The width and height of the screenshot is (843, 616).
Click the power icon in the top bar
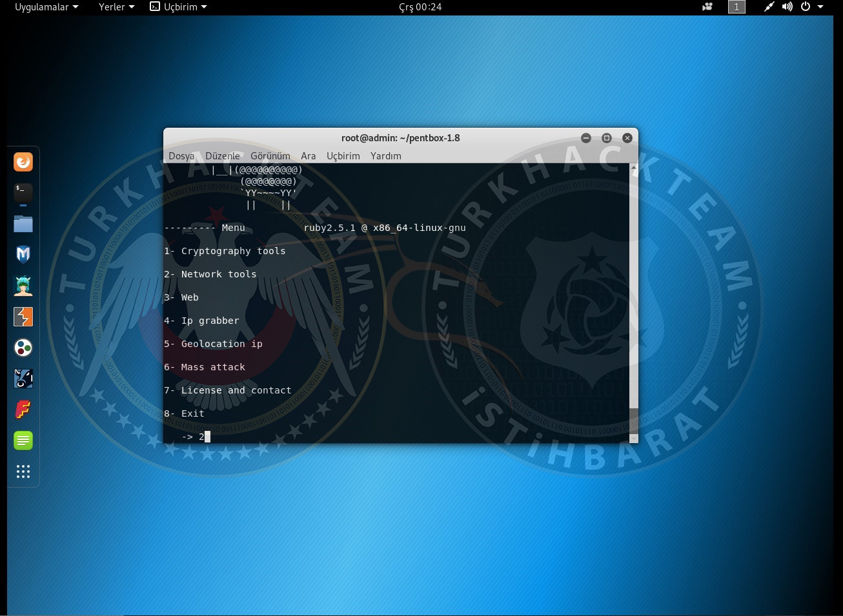(x=806, y=7)
